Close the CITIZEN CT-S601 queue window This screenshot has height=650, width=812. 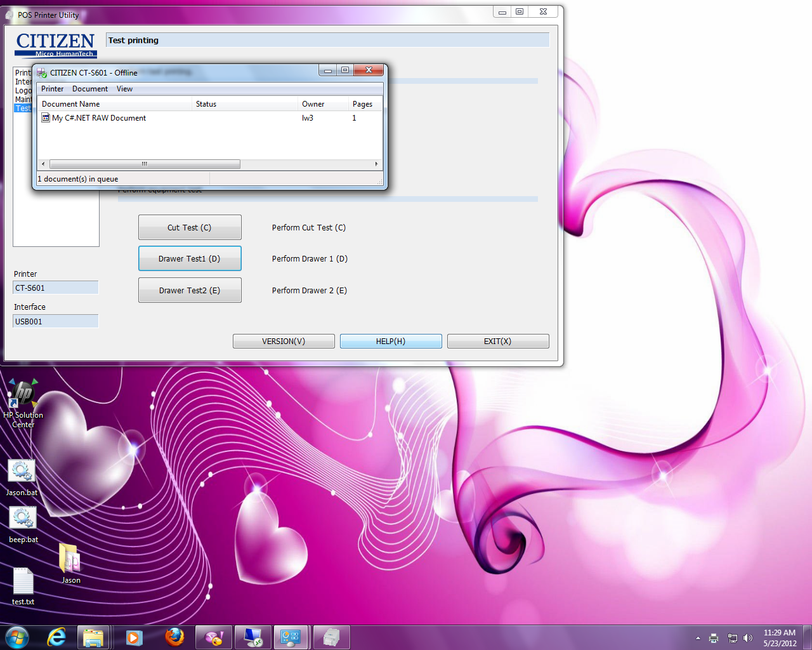coord(369,70)
